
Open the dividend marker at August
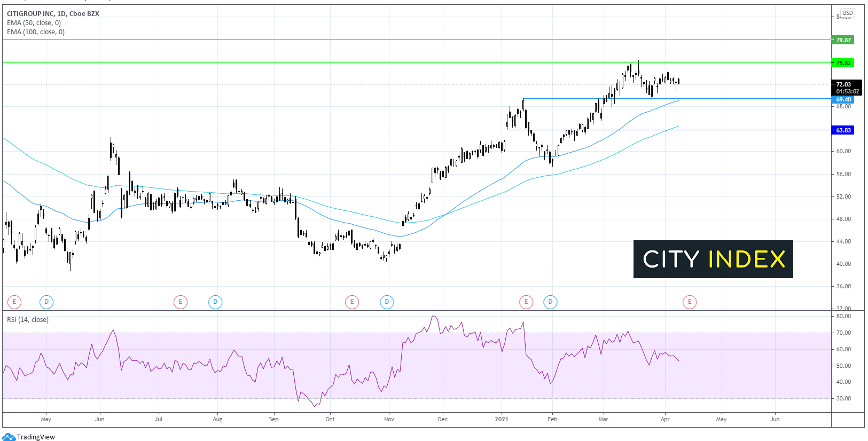(x=215, y=302)
